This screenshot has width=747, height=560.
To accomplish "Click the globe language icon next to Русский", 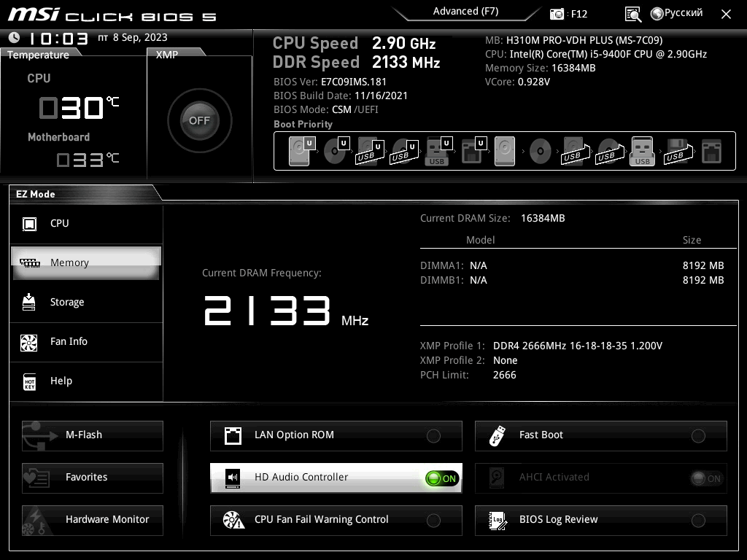I will pyautogui.click(x=657, y=14).
